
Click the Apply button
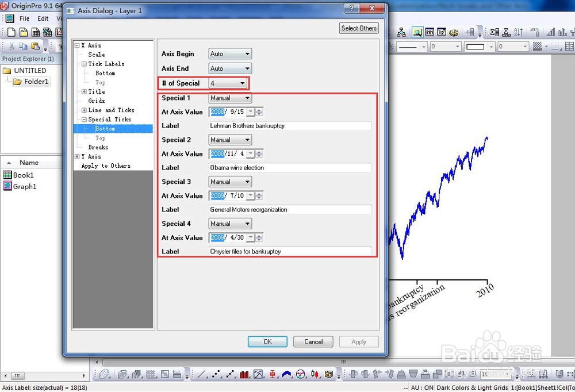coord(359,341)
